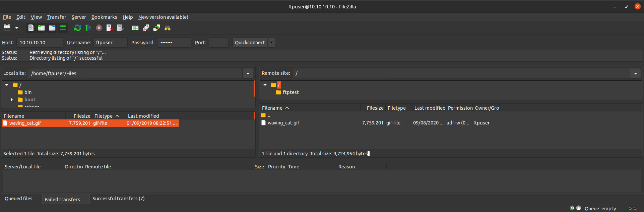The width and height of the screenshot is (644, 212).
Task: Refresh the file and folder lists
Action: (x=77, y=28)
